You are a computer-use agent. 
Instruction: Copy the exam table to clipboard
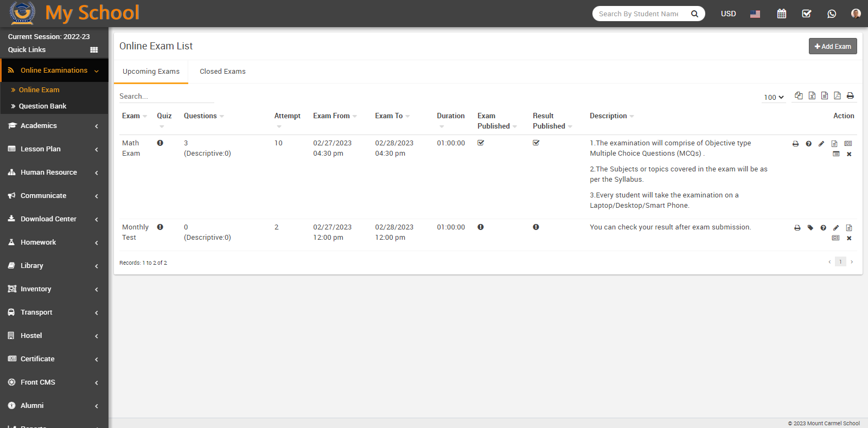point(799,95)
